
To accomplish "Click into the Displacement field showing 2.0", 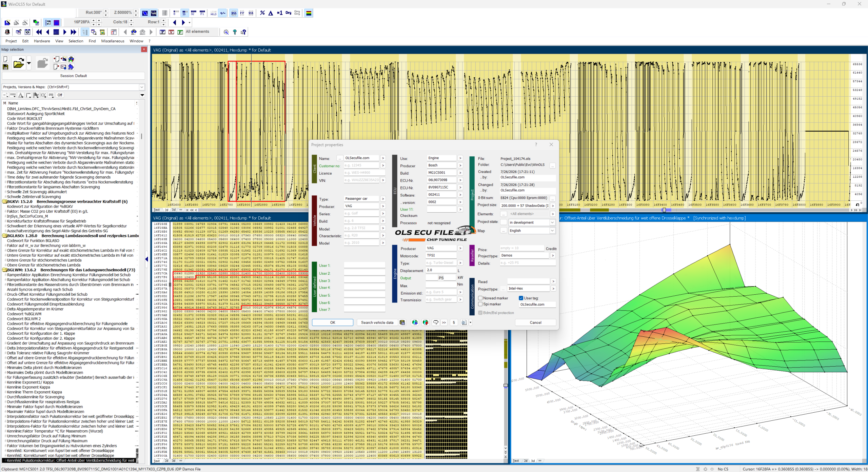I will [441, 270].
